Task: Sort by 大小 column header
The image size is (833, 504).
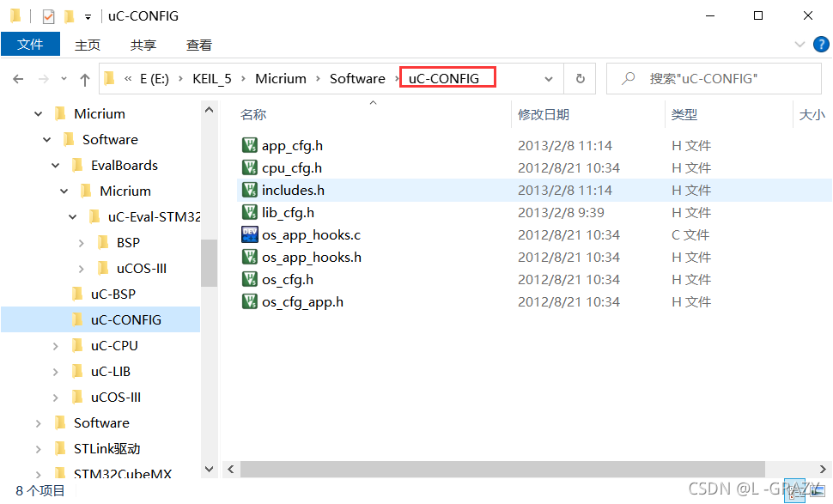Action: pyautogui.click(x=812, y=115)
